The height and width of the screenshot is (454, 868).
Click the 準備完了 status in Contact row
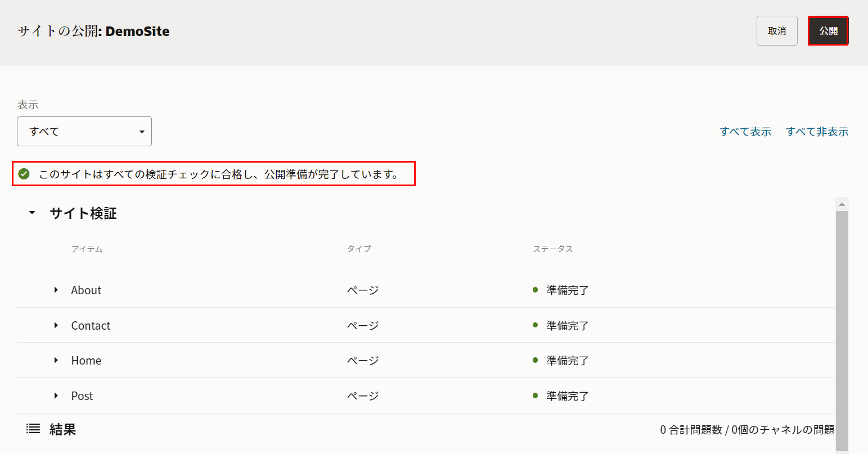click(567, 326)
